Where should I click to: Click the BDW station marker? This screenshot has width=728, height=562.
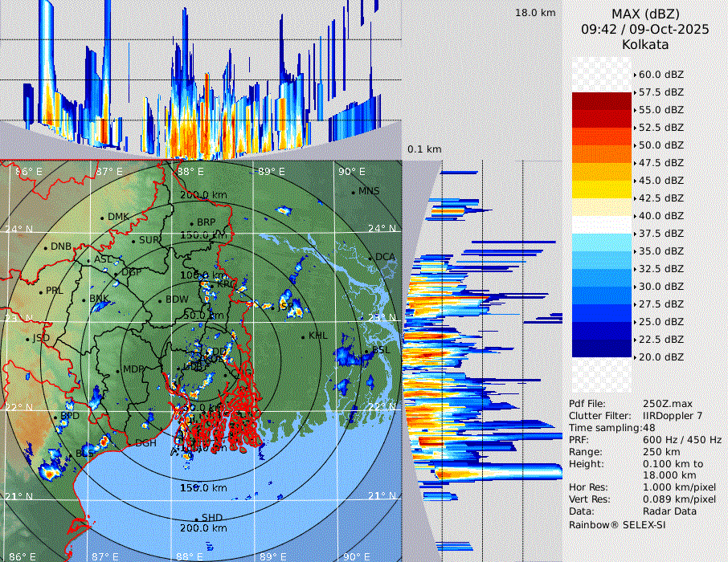point(160,300)
